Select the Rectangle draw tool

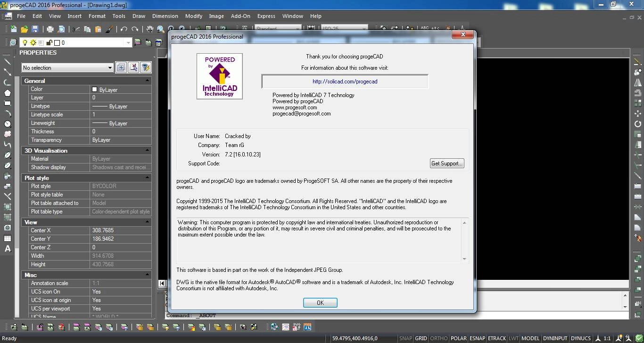pos(8,103)
